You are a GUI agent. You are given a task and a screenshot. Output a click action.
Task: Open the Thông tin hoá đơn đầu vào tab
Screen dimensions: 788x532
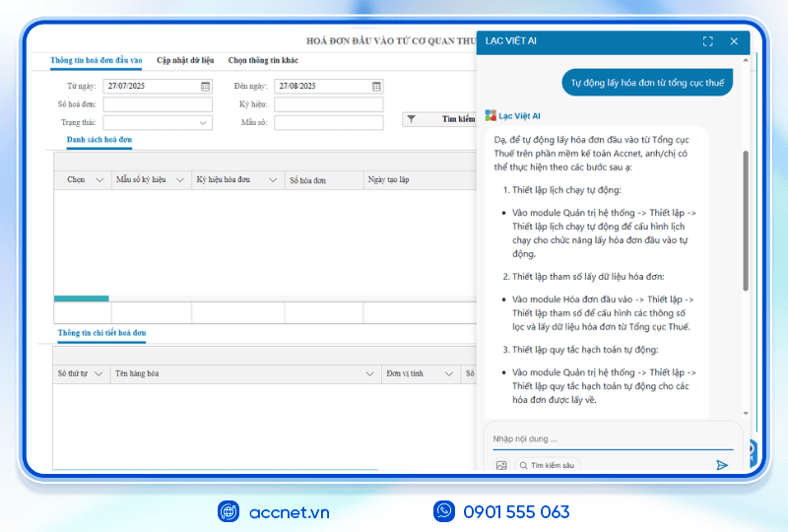(96, 60)
